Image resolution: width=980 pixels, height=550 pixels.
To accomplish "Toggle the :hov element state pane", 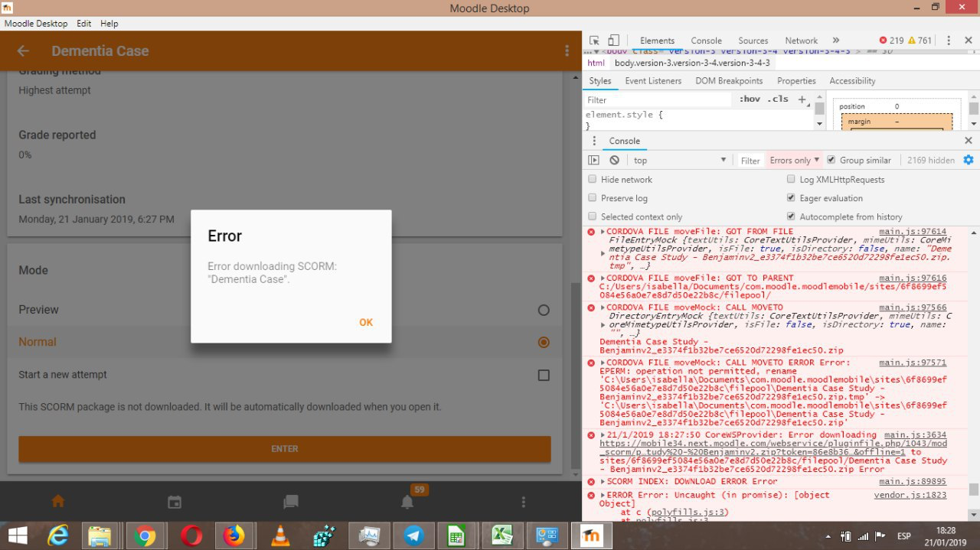I will pyautogui.click(x=750, y=99).
